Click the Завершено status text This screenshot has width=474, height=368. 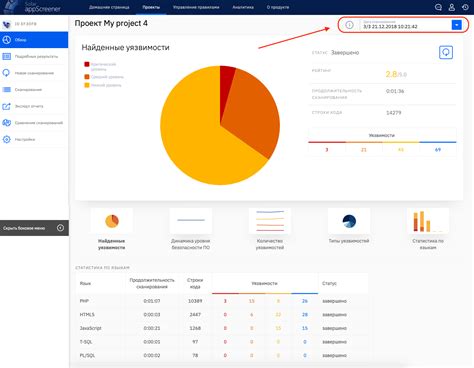click(345, 53)
